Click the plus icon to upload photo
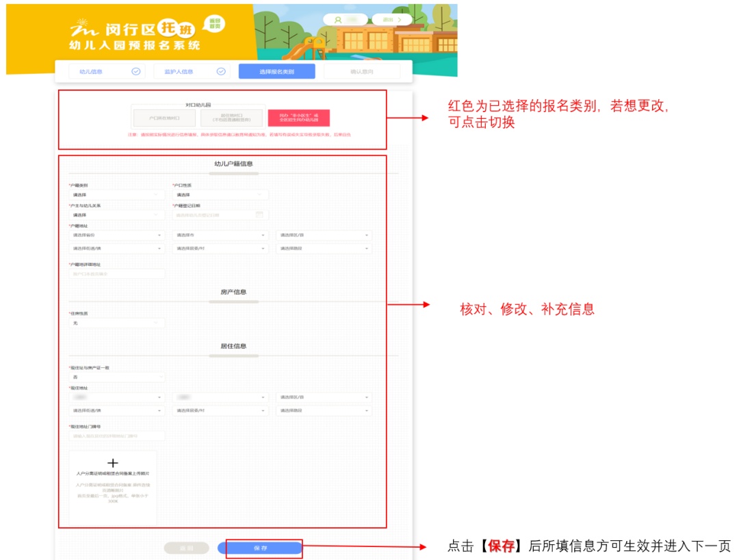This screenshot has height=560, width=739. (113, 463)
